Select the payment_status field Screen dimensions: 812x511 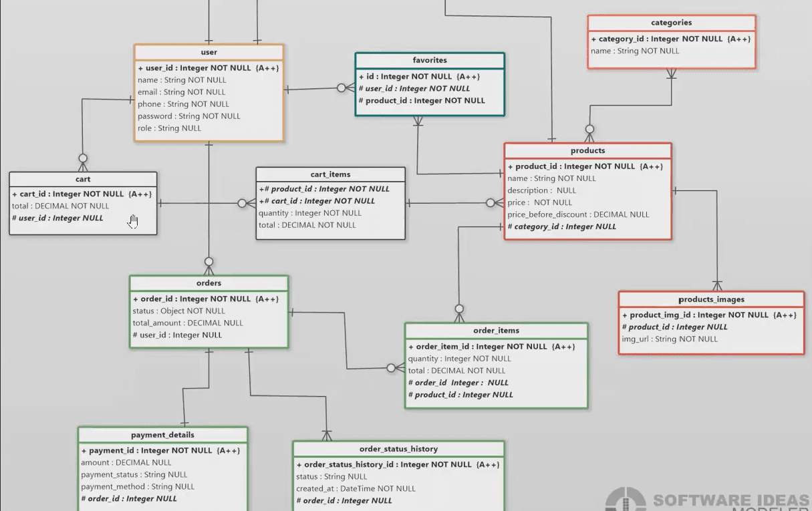pyautogui.click(x=134, y=475)
